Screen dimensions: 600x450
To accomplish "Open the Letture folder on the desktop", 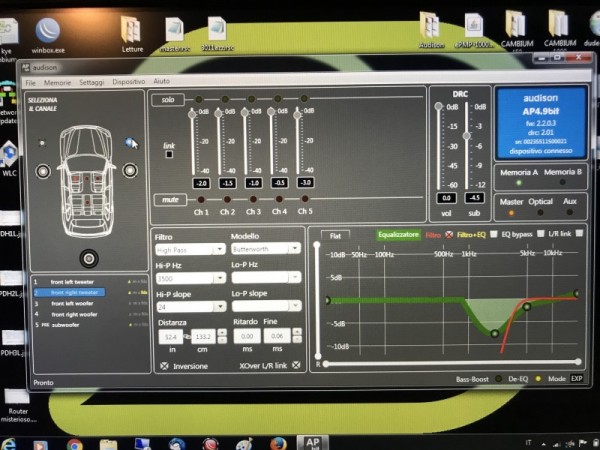I will click(x=132, y=34).
